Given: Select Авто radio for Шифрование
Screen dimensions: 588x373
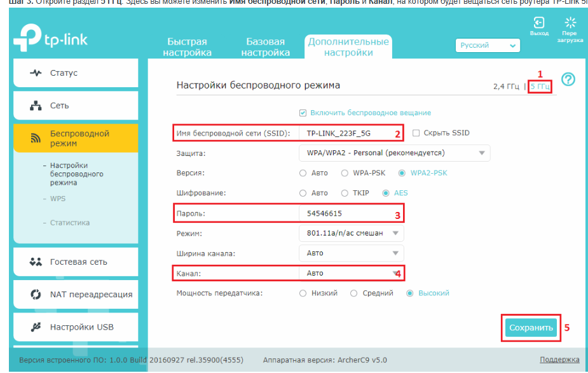Looking at the screenshot, I should click(x=303, y=193).
